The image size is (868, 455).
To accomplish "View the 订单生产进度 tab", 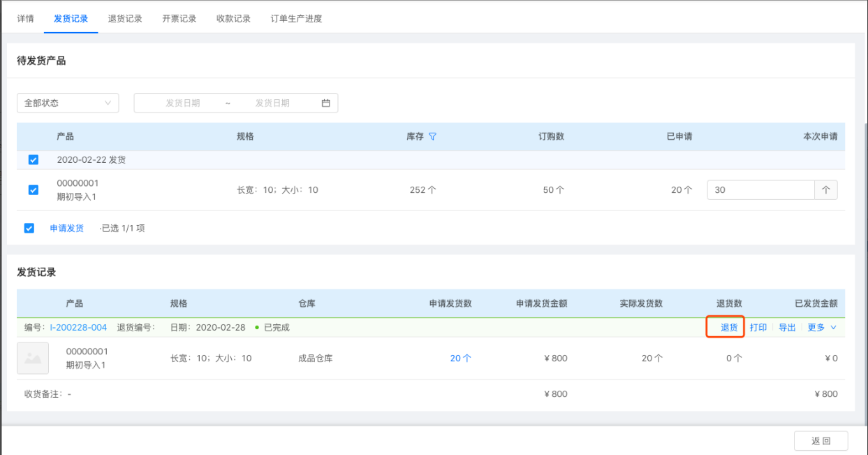I will [296, 19].
